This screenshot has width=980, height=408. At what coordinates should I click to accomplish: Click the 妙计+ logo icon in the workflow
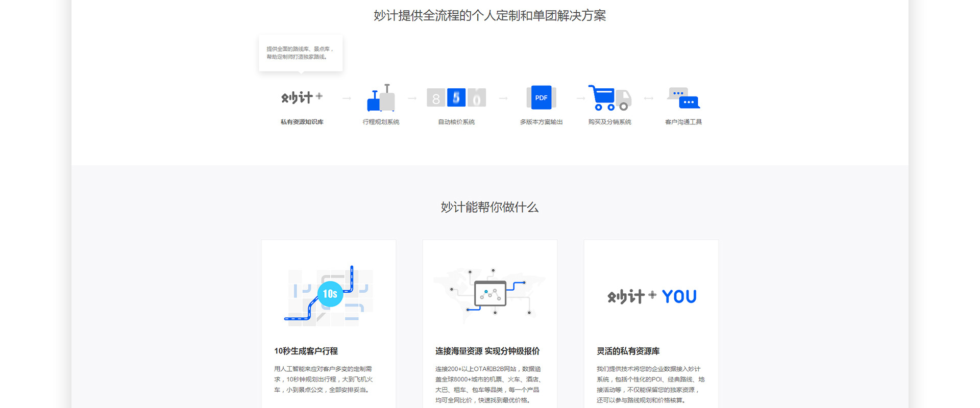[302, 97]
